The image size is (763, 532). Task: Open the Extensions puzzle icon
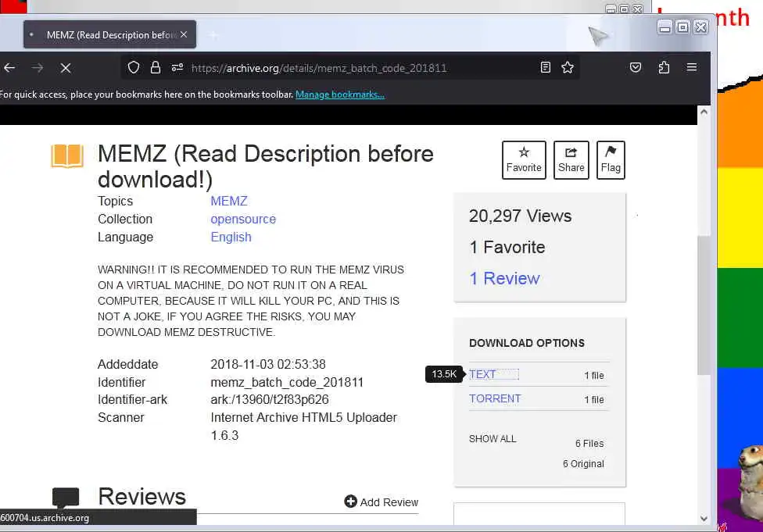pyautogui.click(x=664, y=68)
